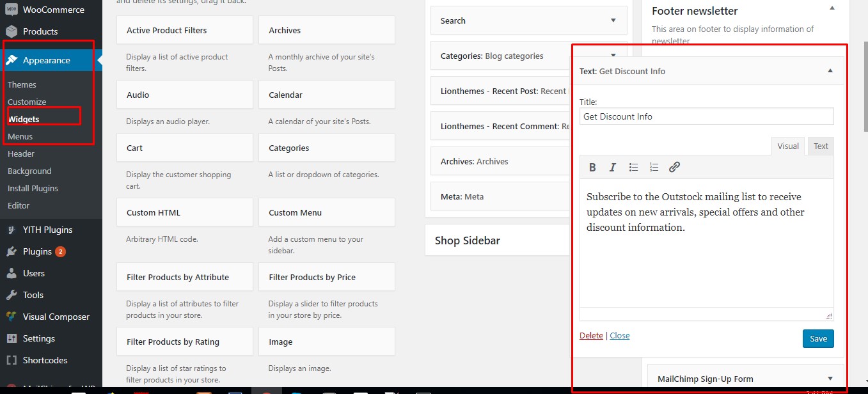Switch to the Visual editor tab
This screenshot has height=394, width=868.
[x=787, y=146]
